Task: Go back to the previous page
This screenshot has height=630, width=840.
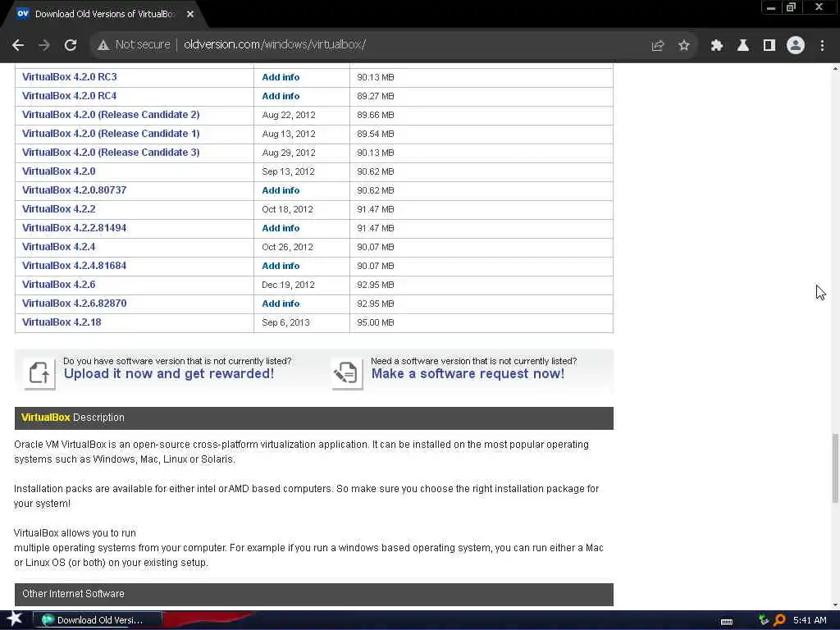Action: click(18, 45)
